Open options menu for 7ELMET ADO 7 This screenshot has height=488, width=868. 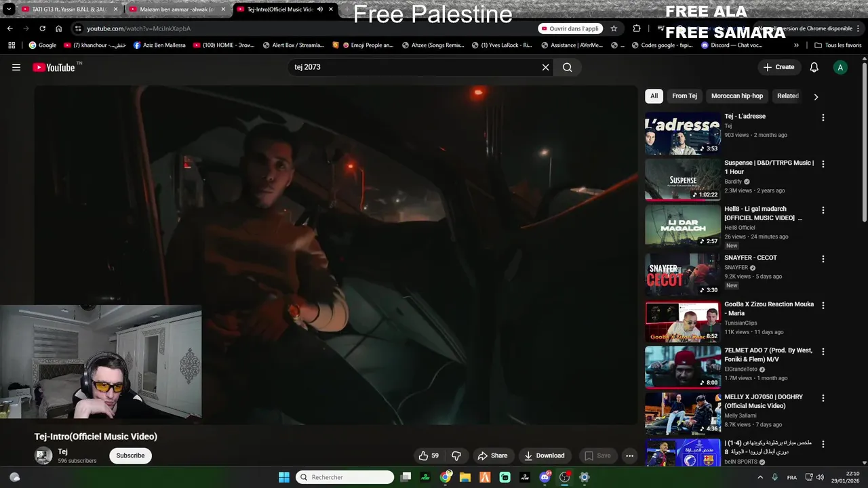click(823, 352)
